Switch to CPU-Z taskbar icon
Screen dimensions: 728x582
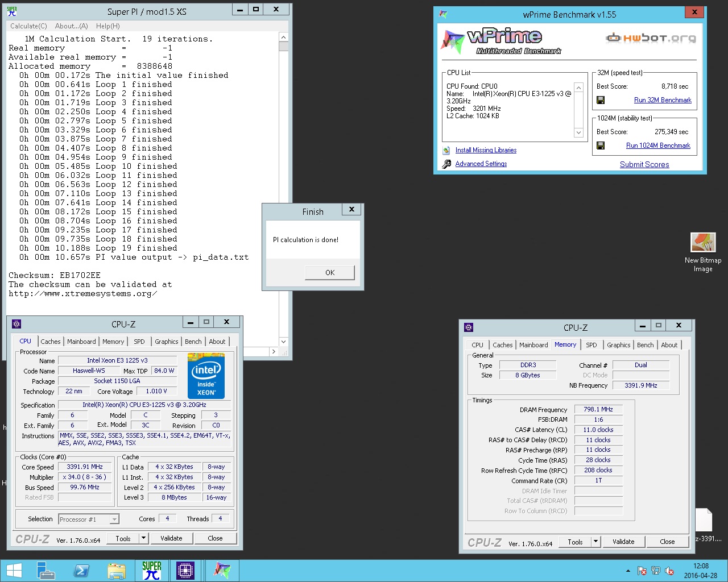pyautogui.click(x=185, y=571)
